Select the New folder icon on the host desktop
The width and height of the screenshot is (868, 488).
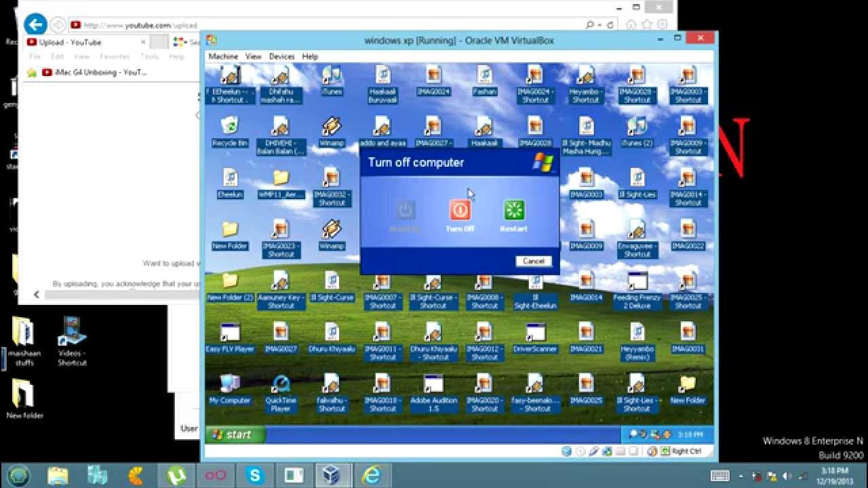tap(24, 400)
